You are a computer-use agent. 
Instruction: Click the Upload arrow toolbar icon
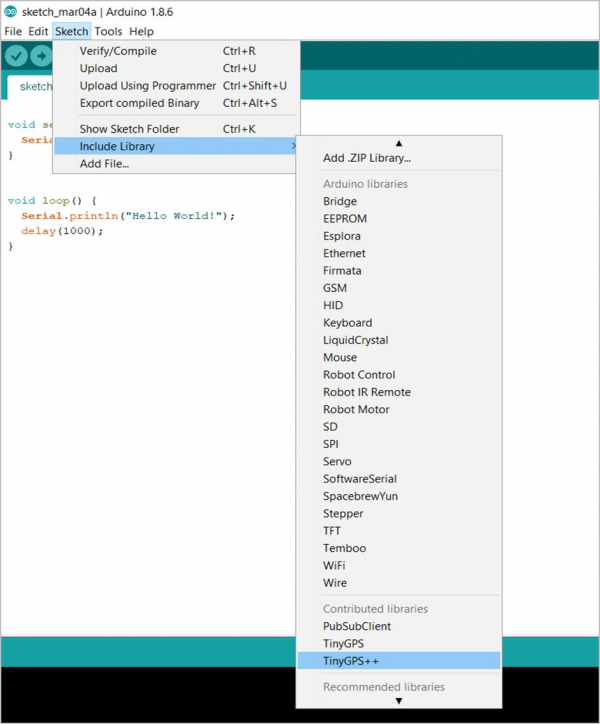[41, 56]
